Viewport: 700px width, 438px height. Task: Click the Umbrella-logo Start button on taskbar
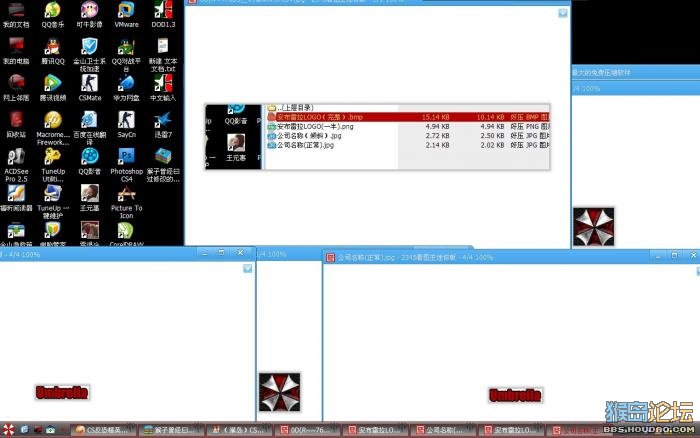coord(8,430)
